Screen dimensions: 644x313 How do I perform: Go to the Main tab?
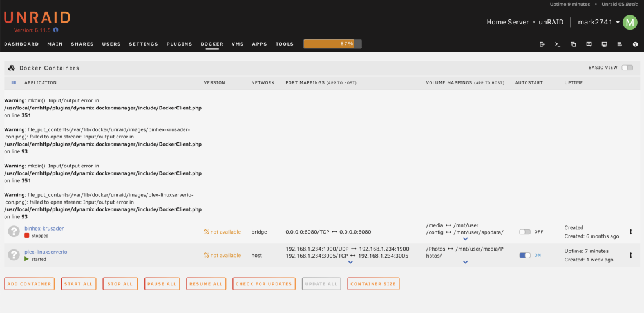[x=55, y=44]
